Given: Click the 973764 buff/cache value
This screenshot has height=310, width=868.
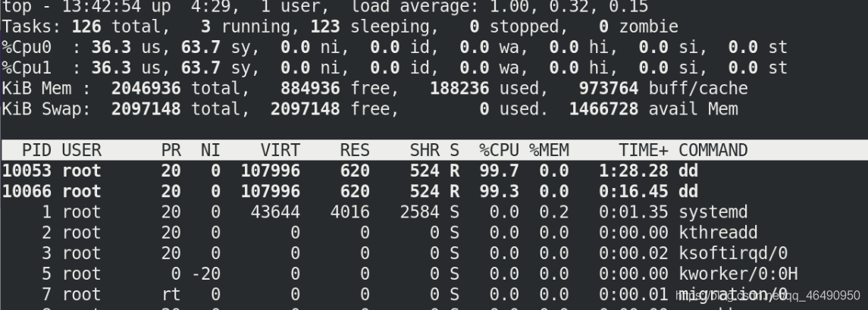Looking at the screenshot, I should (609, 88).
